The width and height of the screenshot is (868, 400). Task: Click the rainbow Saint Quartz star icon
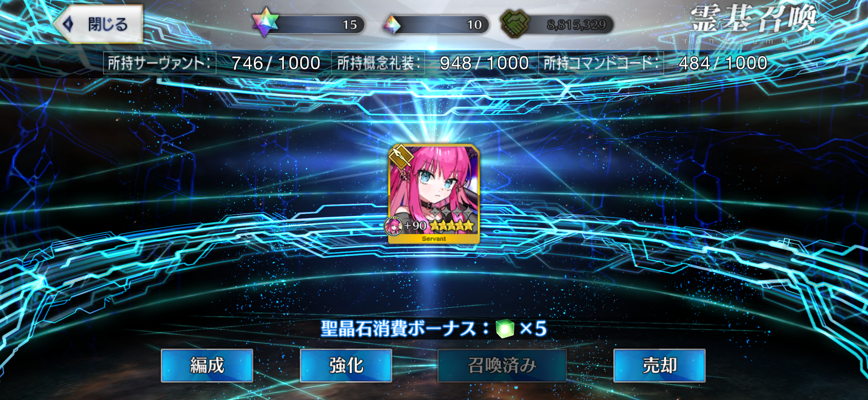click(x=266, y=22)
